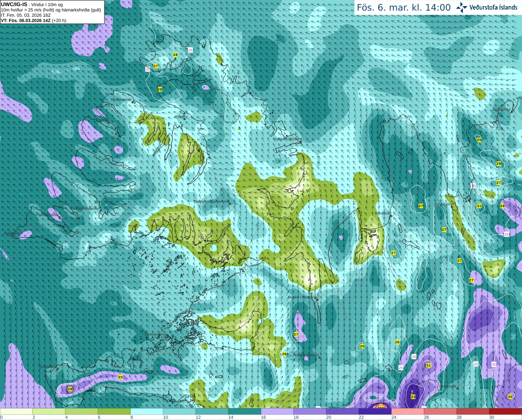The image size is (522, 420).
Task: Click the Blönduós station label
Action: [383, 213]
